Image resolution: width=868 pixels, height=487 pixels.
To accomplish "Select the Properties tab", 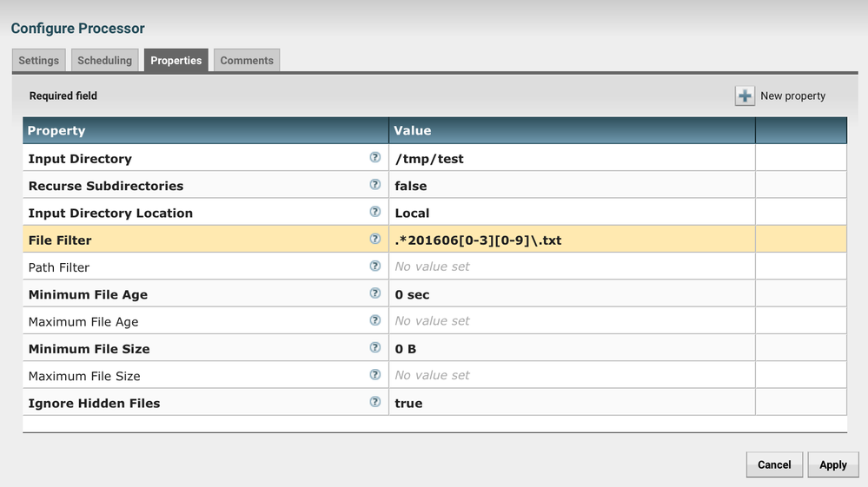I will click(176, 60).
